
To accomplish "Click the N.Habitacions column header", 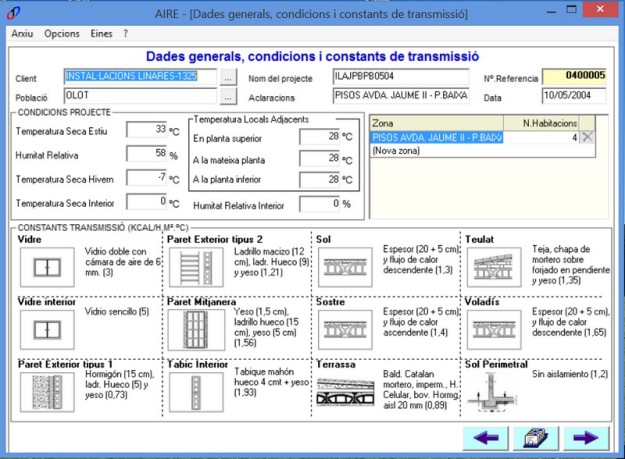I will pos(541,124).
